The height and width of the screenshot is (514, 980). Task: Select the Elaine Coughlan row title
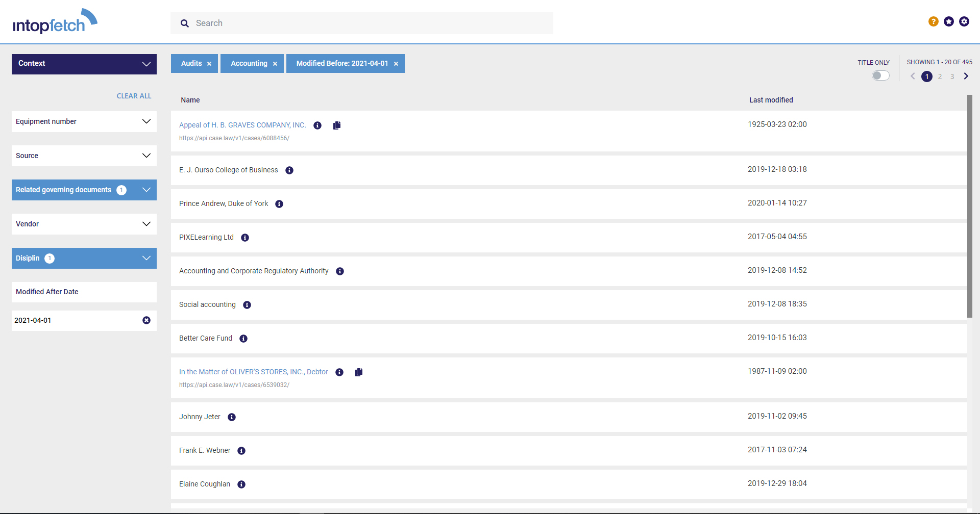[205, 484]
